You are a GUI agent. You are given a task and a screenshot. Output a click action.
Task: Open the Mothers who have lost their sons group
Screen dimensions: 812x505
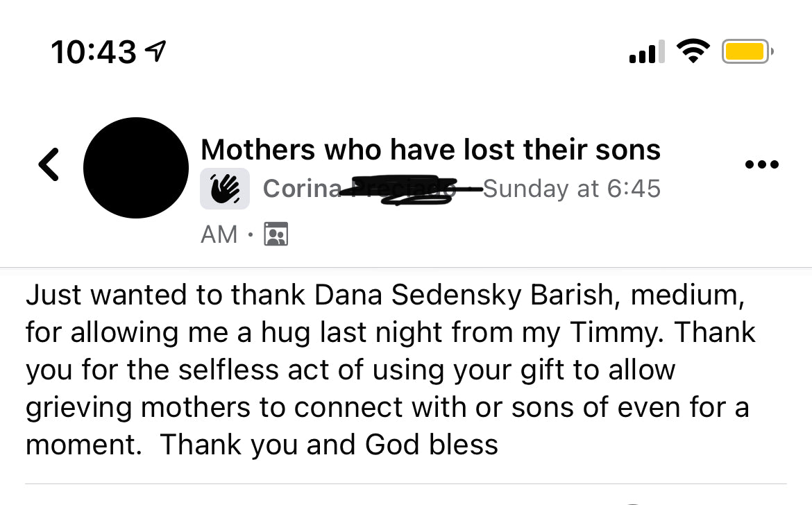pyautogui.click(x=430, y=150)
